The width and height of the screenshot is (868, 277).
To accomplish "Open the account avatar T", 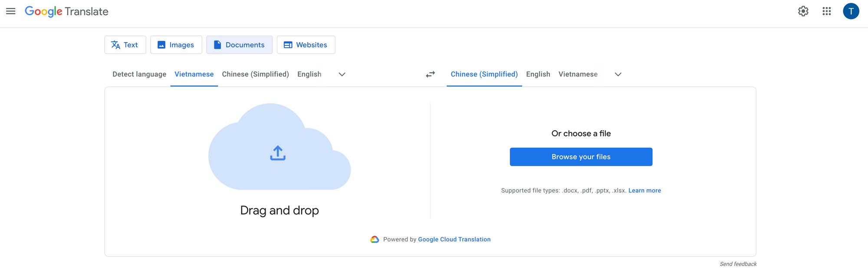I will pos(851,11).
